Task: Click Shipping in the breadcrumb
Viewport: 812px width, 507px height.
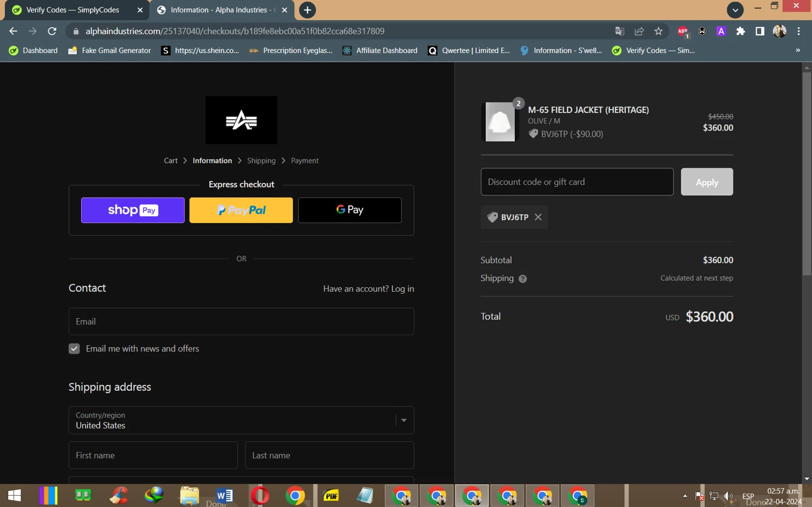Action: pyautogui.click(x=261, y=161)
